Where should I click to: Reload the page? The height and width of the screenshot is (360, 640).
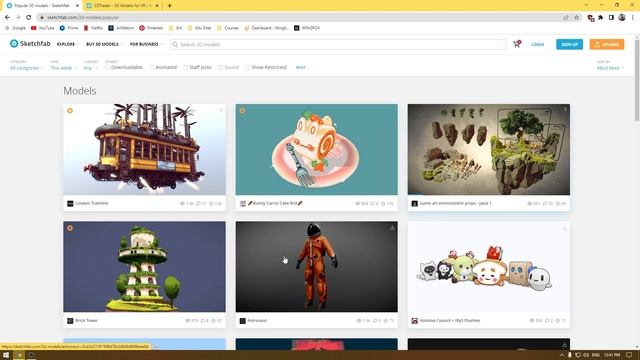[x=29, y=17]
